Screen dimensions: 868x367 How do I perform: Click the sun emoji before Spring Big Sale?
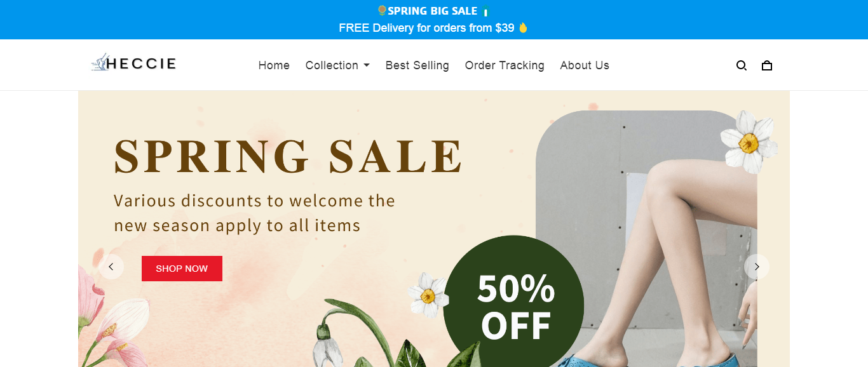click(x=382, y=10)
